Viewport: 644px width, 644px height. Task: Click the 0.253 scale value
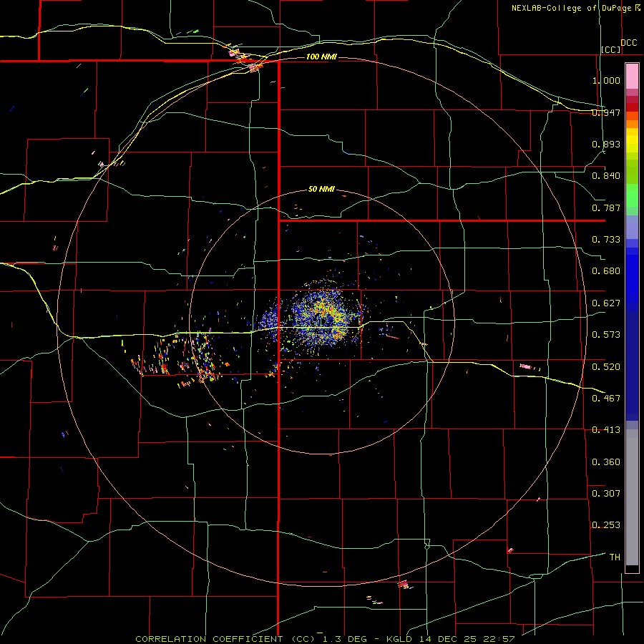tap(606, 525)
